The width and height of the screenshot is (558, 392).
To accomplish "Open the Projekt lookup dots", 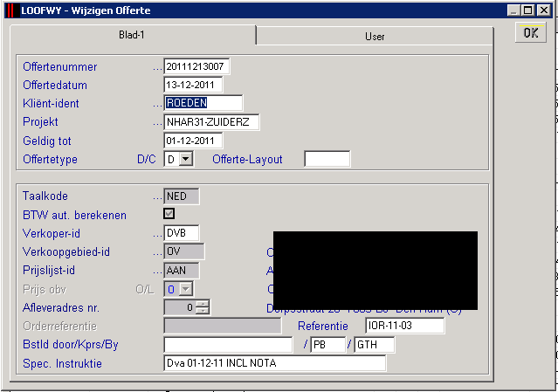I will pyautogui.click(x=157, y=123).
